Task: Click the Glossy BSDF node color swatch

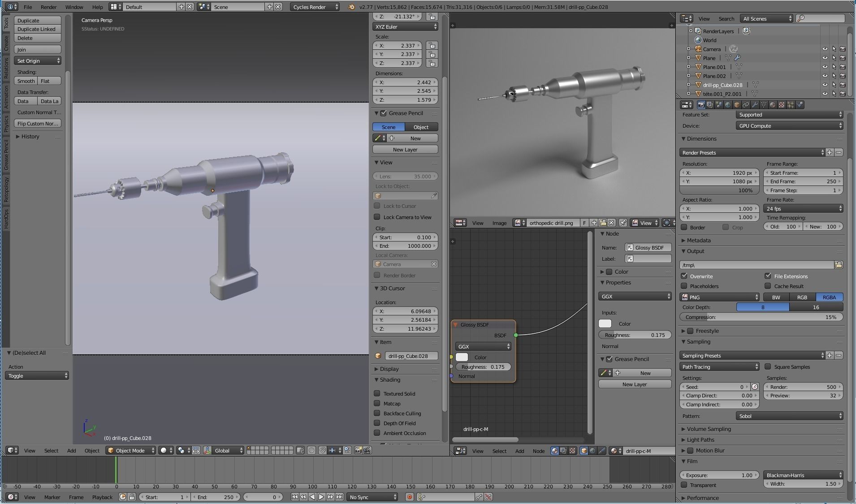Action: tap(462, 357)
